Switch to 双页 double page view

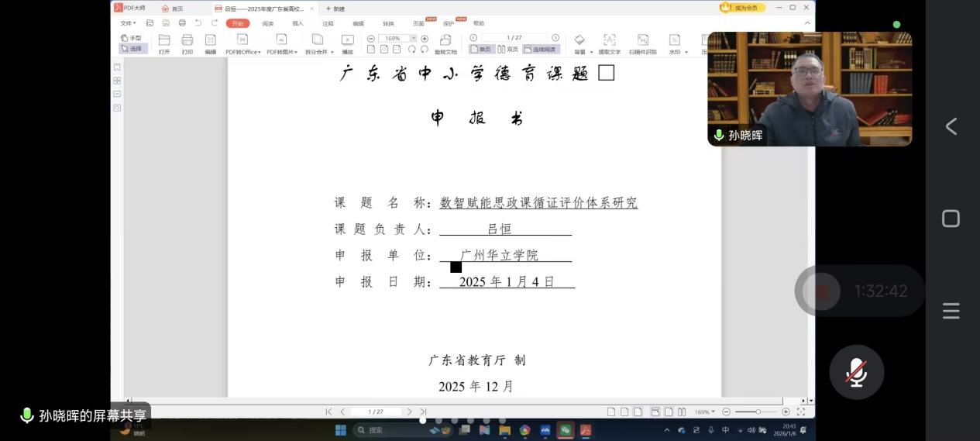[507, 50]
